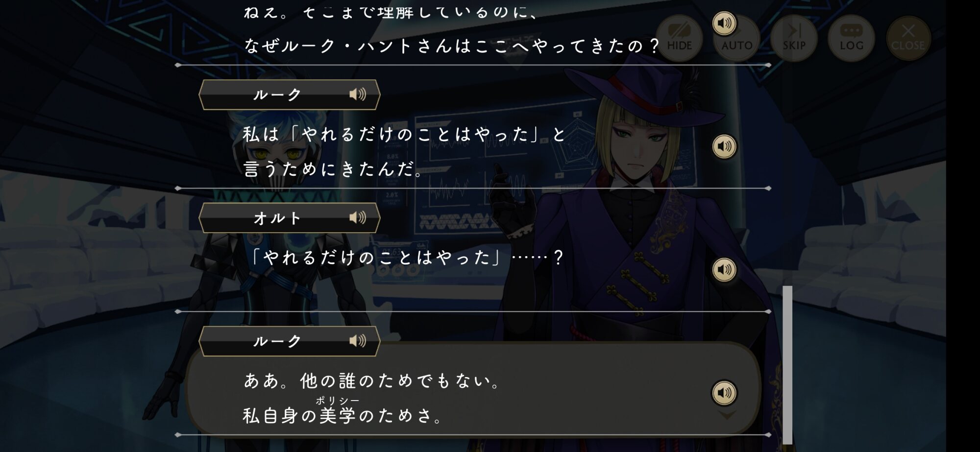
Task: Click speaker icon in first ルーク name tag
Action: [x=358, y=94]
